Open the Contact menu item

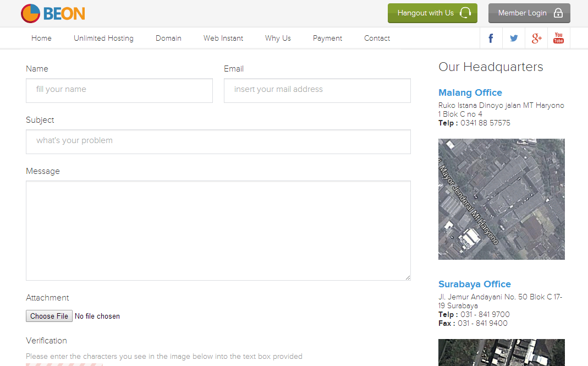pyautogui.click(x=377, y=39)
